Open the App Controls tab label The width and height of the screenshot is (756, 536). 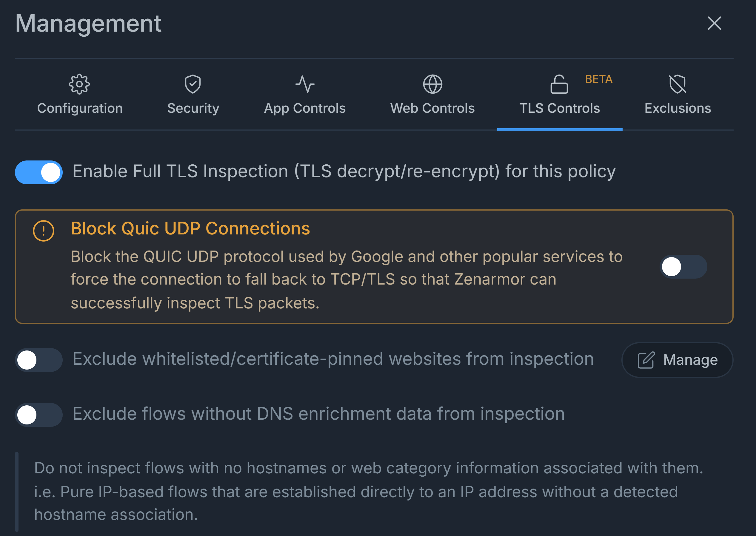coord(305,108)
